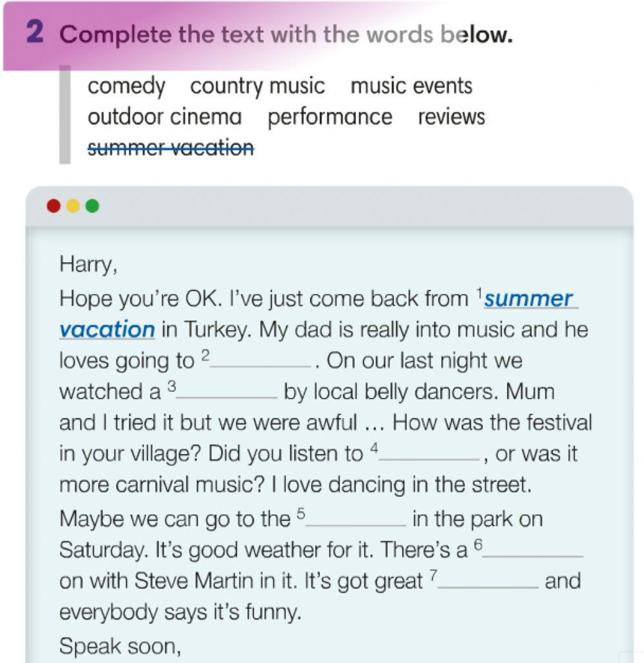Click blank 3 after 'watched a'
The width and height of the screenshot is (644, 663).
[x=227, y=391]
